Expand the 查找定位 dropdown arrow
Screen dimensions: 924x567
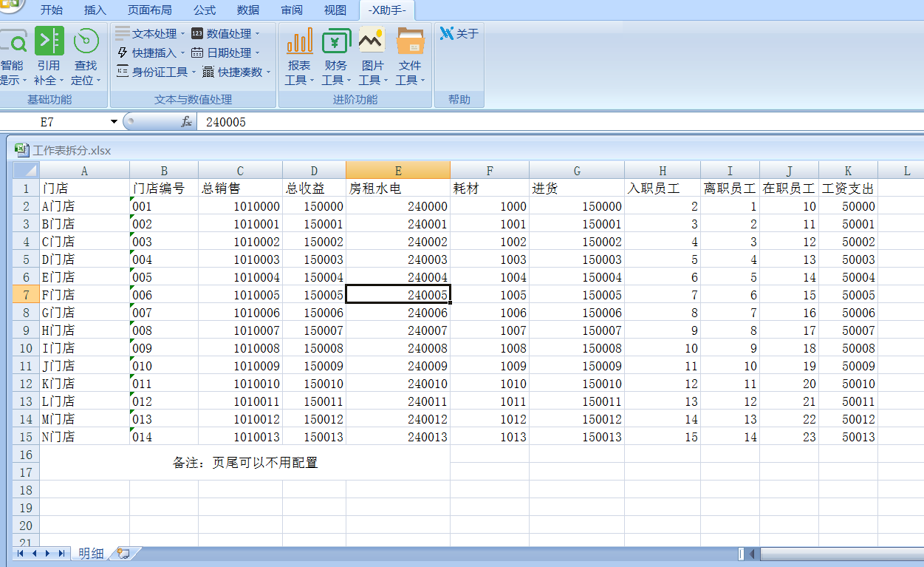point(98,81)
